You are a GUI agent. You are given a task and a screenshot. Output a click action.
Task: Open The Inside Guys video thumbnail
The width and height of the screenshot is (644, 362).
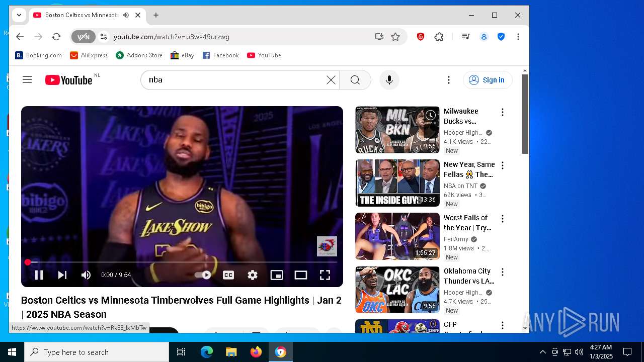click(397, 183)
